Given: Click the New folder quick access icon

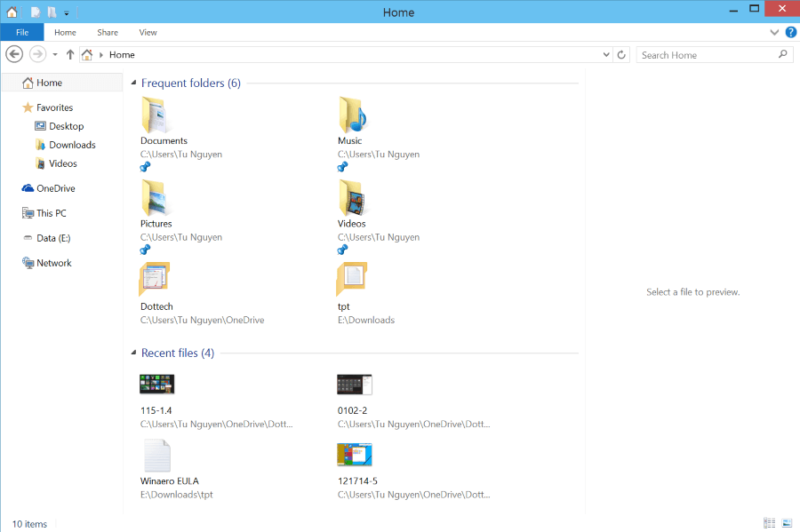Looking at the screenshot, I should pyautogui.click(x=52, y=12).
